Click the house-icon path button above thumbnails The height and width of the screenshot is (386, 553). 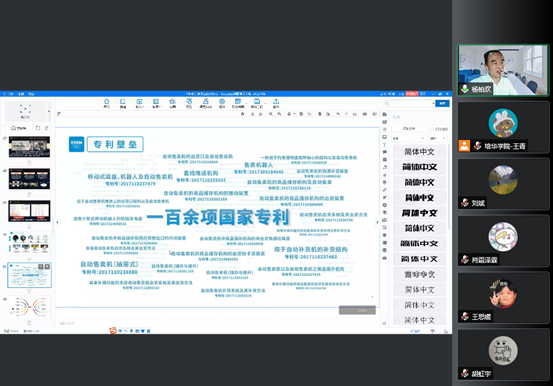coord(19,128)
